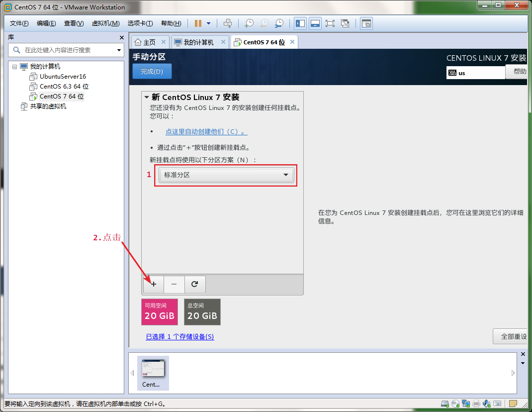Open the snapshot manager wrench icon

click(x=279, y=23)
